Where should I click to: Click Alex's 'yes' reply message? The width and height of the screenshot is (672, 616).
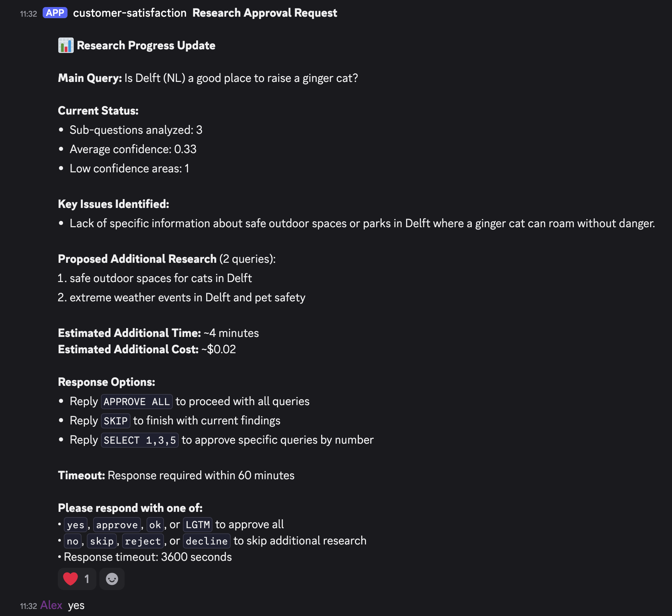[76, 605]
